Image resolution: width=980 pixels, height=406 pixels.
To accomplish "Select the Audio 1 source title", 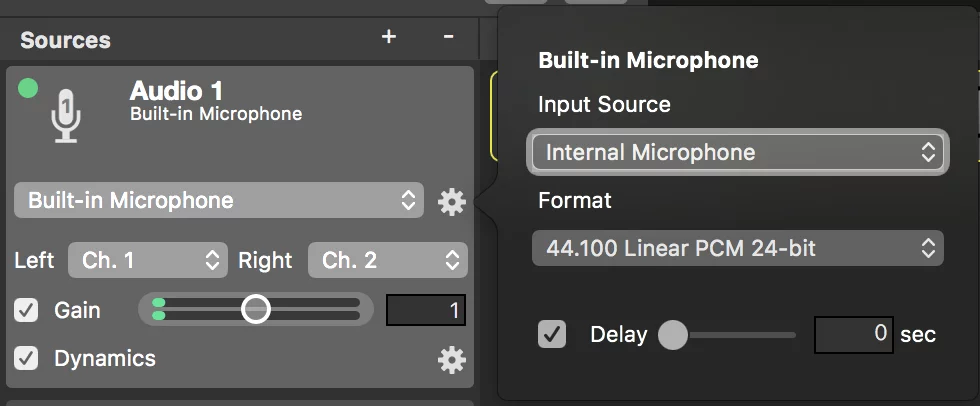I will pos(176,91).
